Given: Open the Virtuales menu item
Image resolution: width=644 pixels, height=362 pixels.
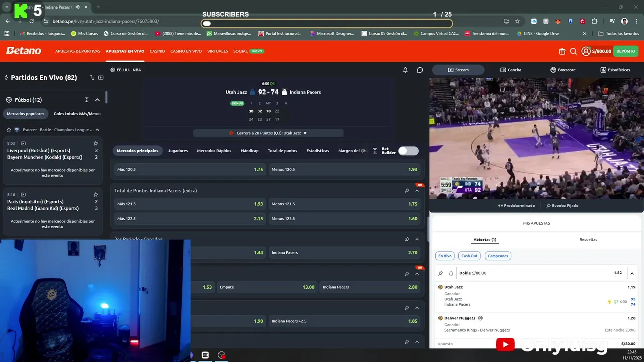Looking at the screenshot, I should (x=217, y=51).
